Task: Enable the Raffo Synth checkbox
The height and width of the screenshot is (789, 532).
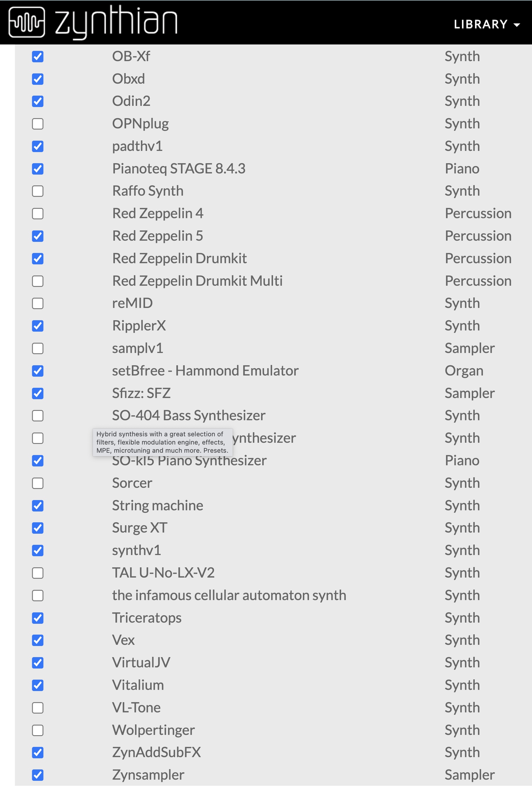Action: click(x=38, y=191)
